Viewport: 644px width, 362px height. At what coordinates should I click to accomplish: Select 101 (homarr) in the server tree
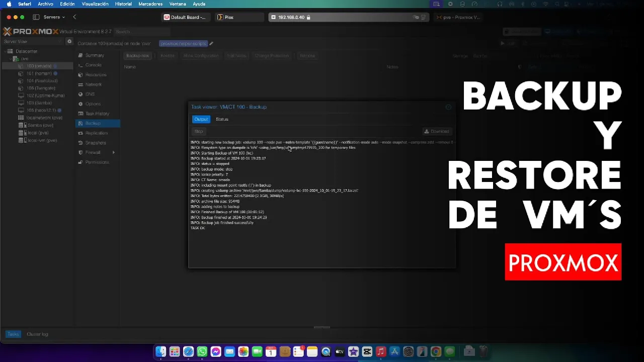39,73
